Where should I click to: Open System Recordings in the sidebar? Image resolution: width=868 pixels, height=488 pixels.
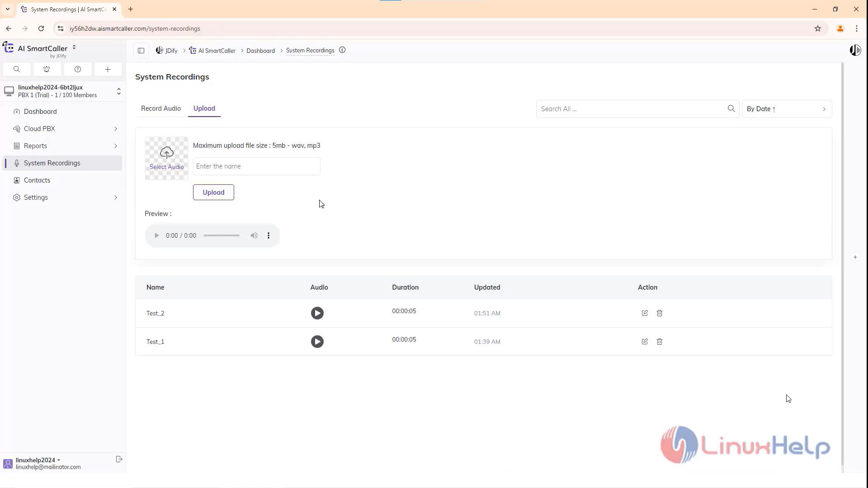[x=62, y=163]
